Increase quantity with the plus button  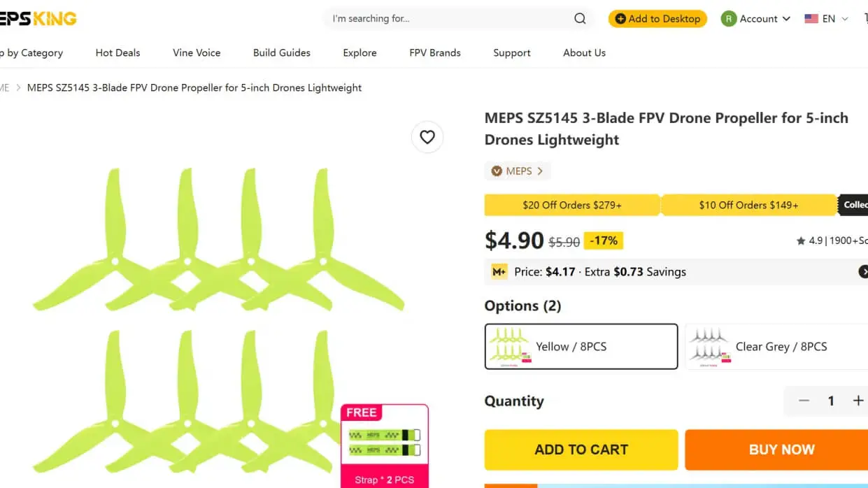coord(858,401)
